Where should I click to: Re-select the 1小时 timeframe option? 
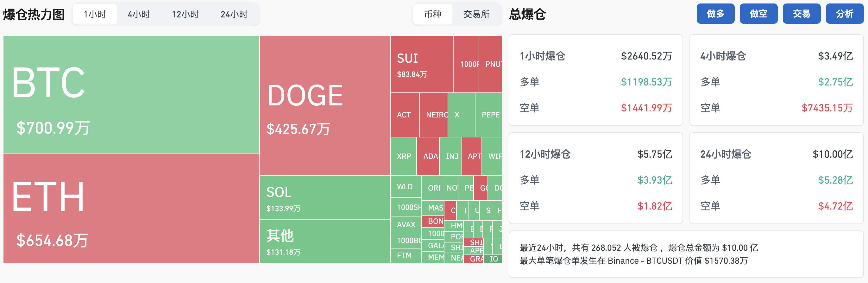[95, 14]
